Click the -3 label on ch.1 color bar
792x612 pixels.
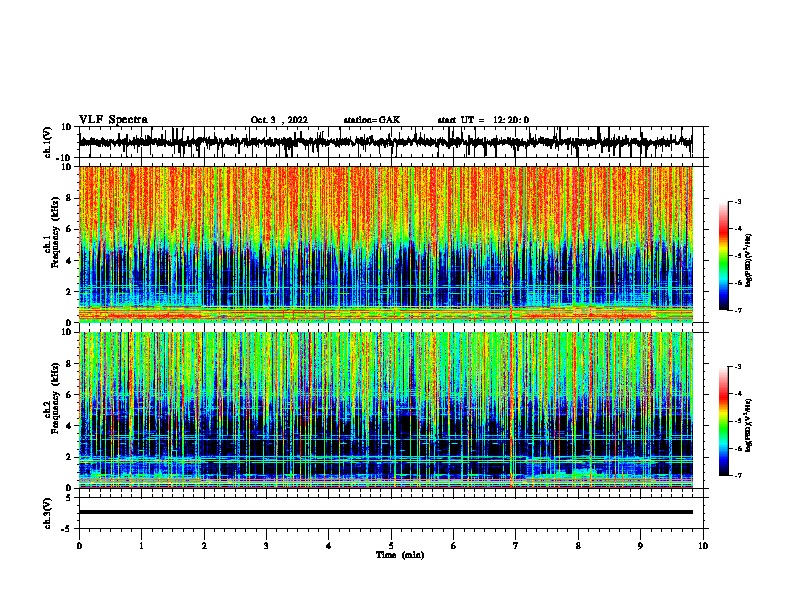click(737, 201)
